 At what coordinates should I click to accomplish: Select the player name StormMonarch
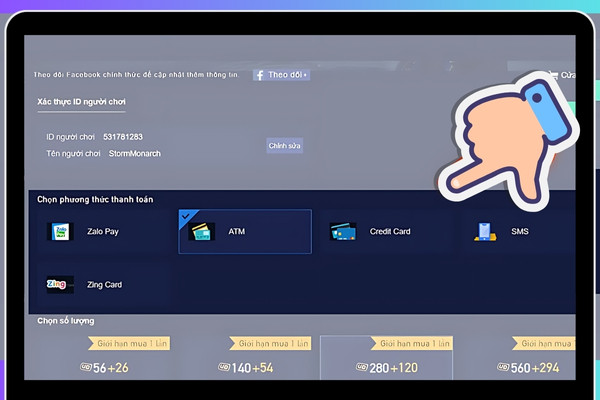tap(135, 153)
